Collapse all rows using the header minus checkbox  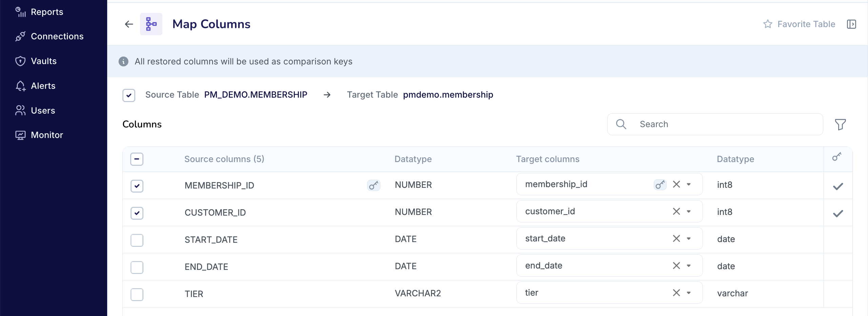coord(137,159)
